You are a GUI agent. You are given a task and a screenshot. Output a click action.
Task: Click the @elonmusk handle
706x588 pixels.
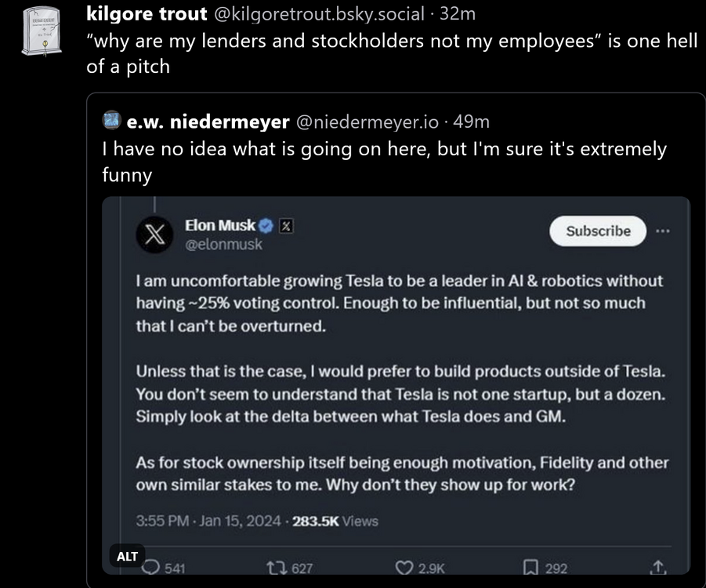pyautogui.click(x=223, y=245)
